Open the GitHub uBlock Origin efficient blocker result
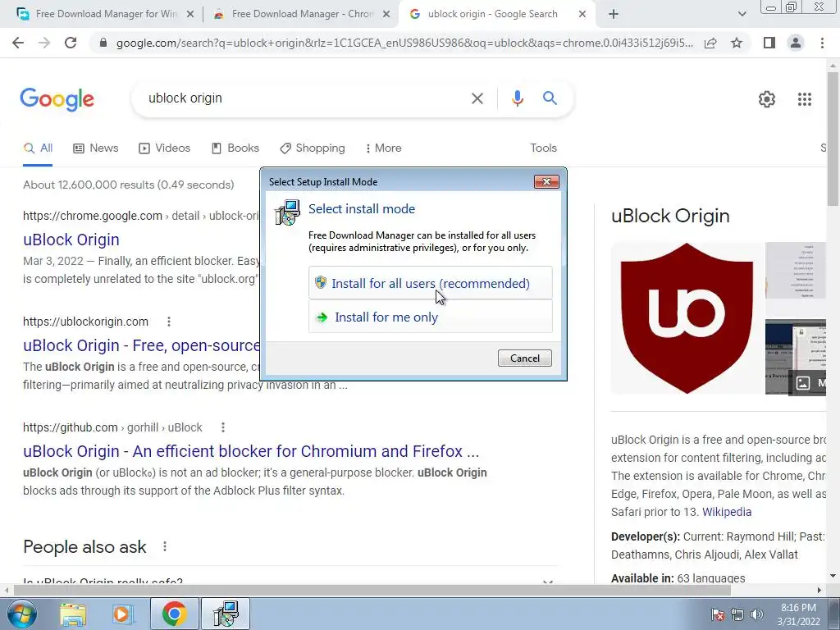This screenshot has height=630, width=840. tap(251, 451)
